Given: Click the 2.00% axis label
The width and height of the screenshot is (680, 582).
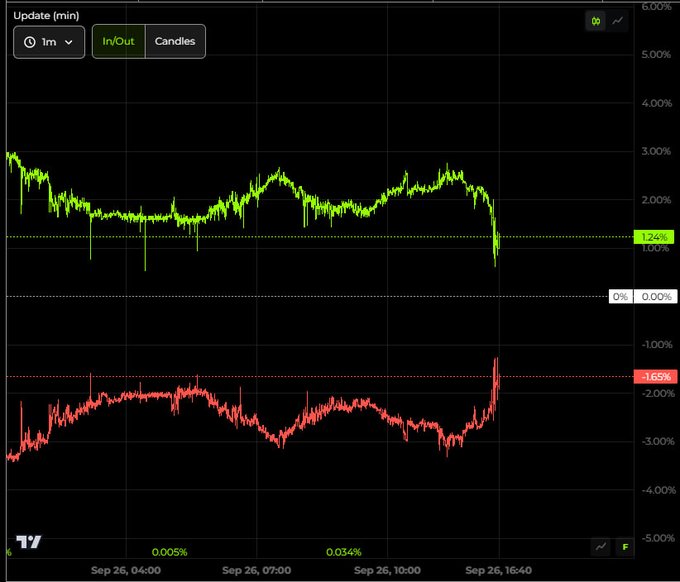Looking at the screenshot, I should click(x=656, y=200).
